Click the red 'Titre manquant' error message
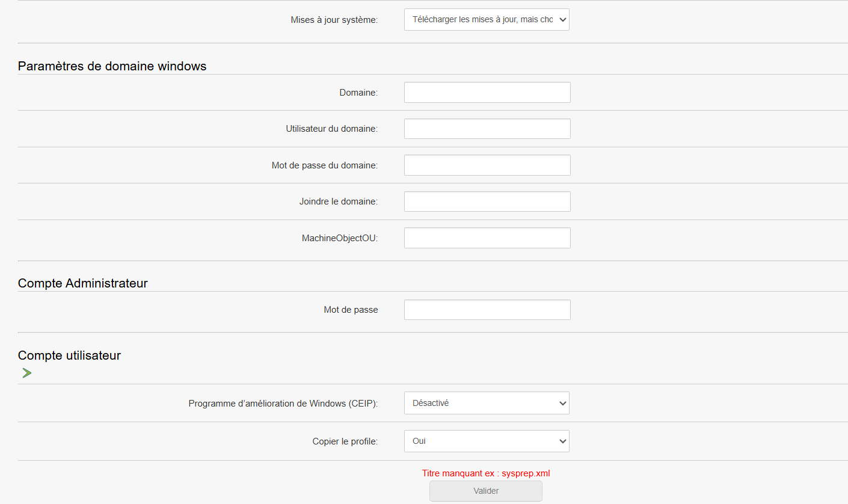Image resolution: width=848 pixels, height=504 pixels. [x=486, y=473]
